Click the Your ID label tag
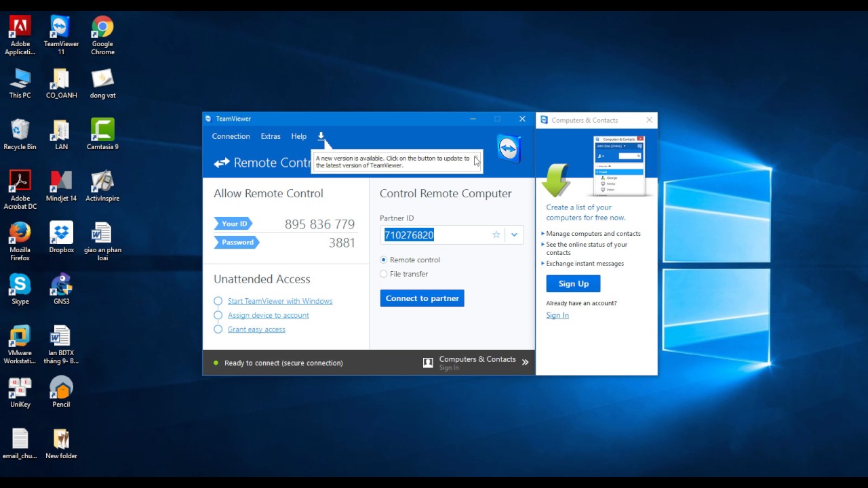Image resolution: width=868 pixels, height=488 pixels. (233, 224)
